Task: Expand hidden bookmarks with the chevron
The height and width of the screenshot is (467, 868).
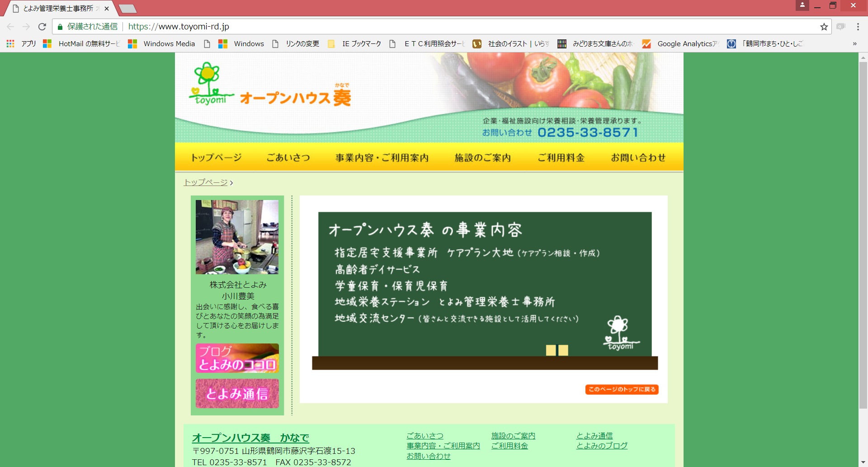Action: coord(854,43)
